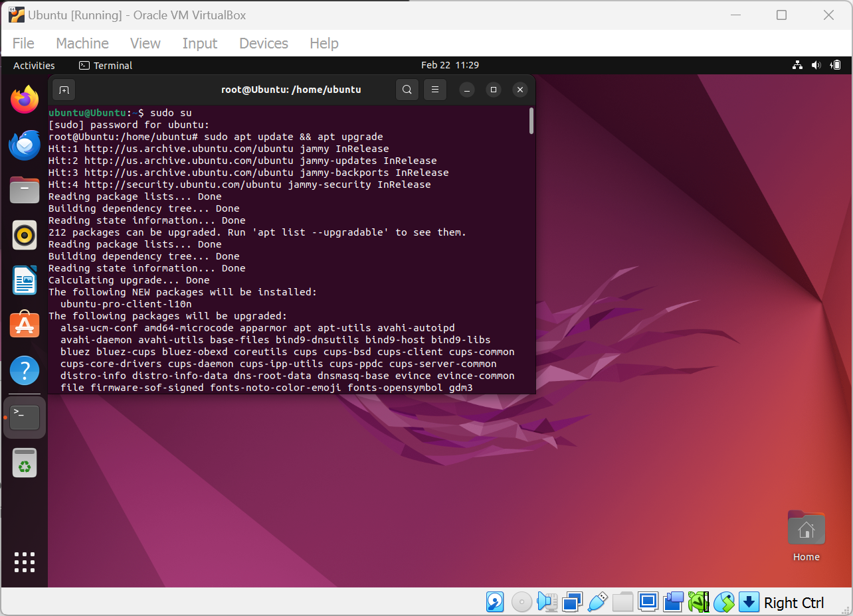Click the 'Hit:4' security.ubuntu.com line
Screen dimensions: 853x616
pyautogui.click(x=240, y=185)
